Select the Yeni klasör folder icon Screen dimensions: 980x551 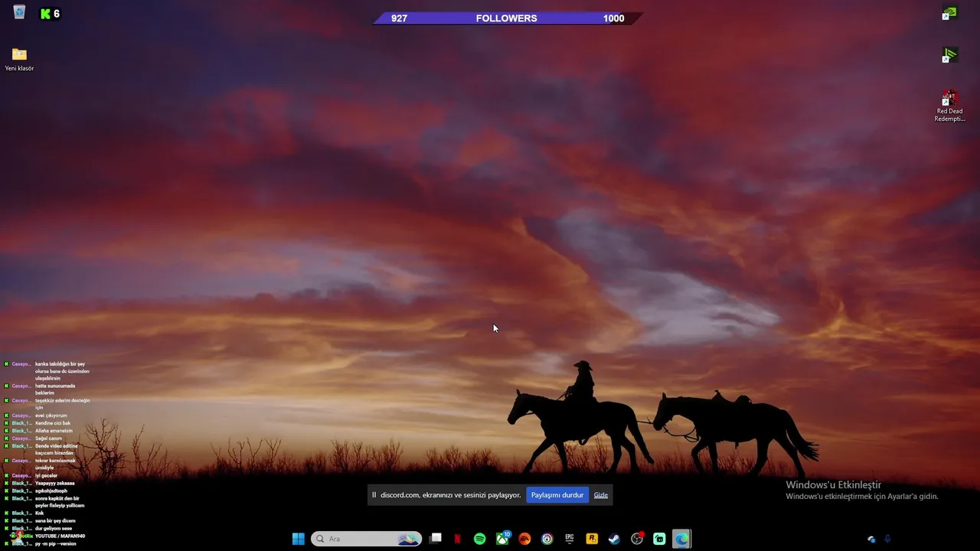pyautogui.click(x=19, y=59)
